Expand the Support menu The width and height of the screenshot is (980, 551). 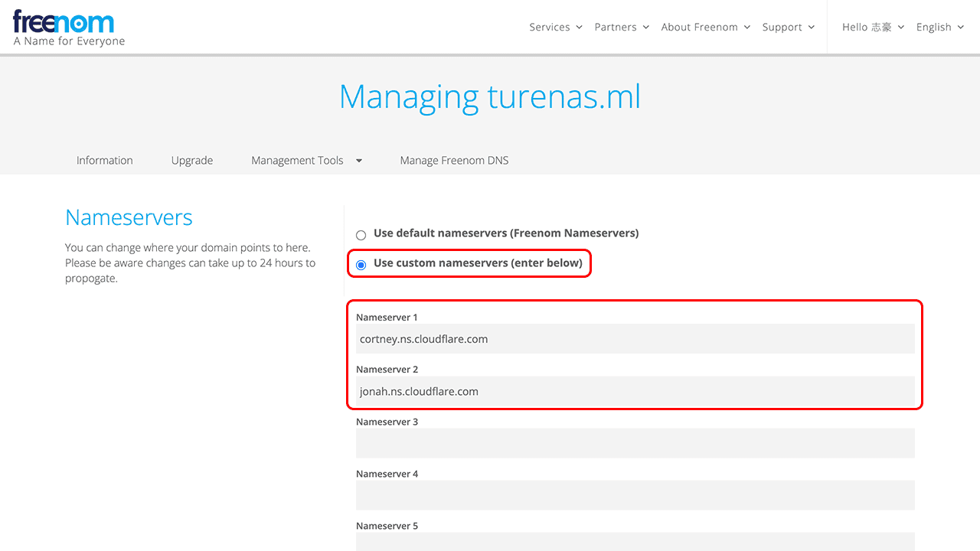point(788,27)
